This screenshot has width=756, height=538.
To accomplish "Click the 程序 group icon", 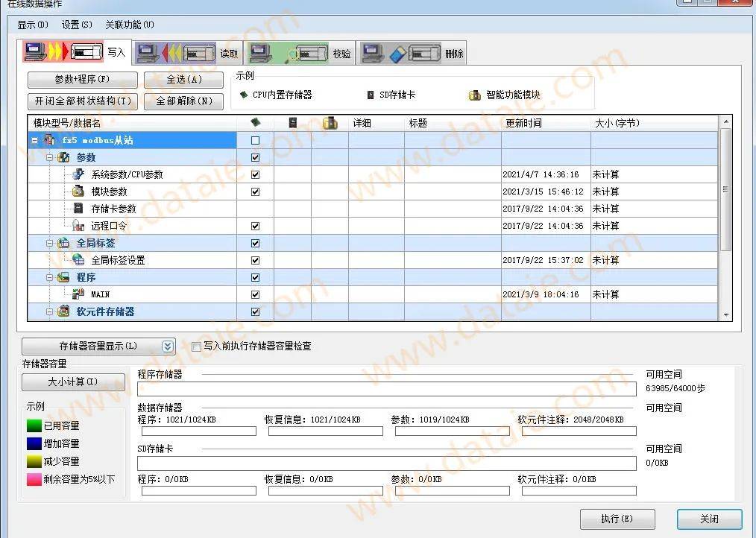I will [63, 278].
